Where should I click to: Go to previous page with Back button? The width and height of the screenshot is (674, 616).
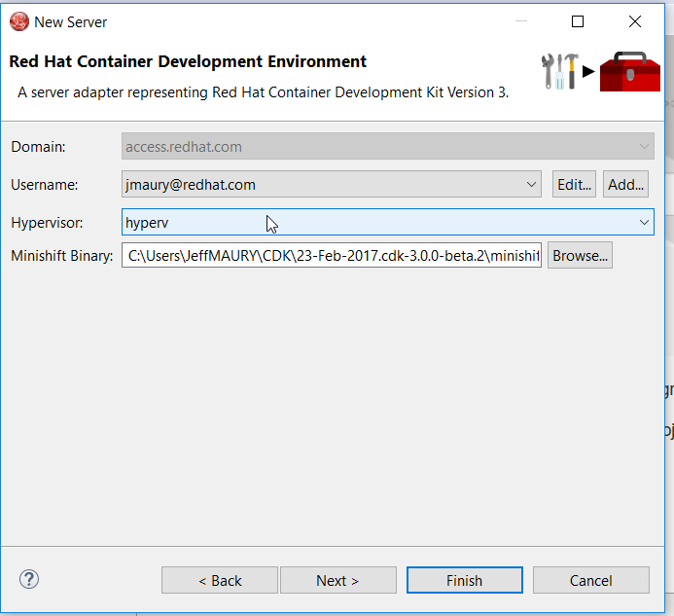(x=220, y=580)
